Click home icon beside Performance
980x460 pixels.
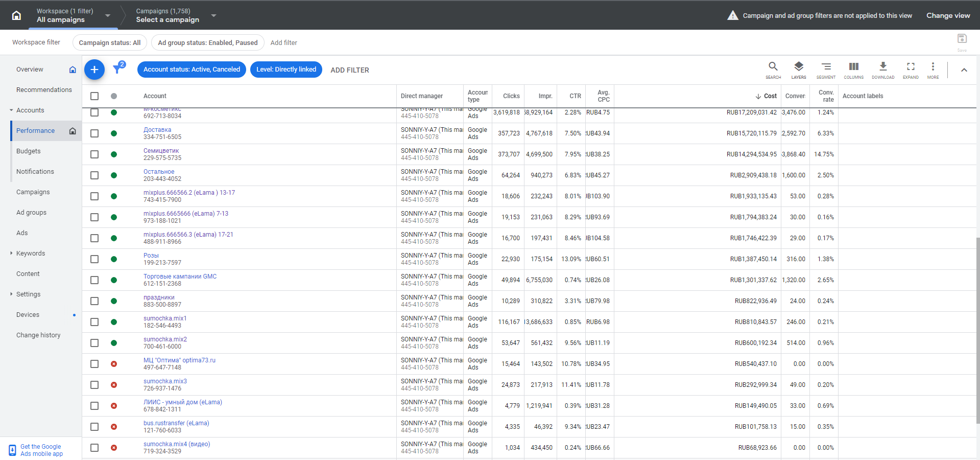click(x=73, y=131)
